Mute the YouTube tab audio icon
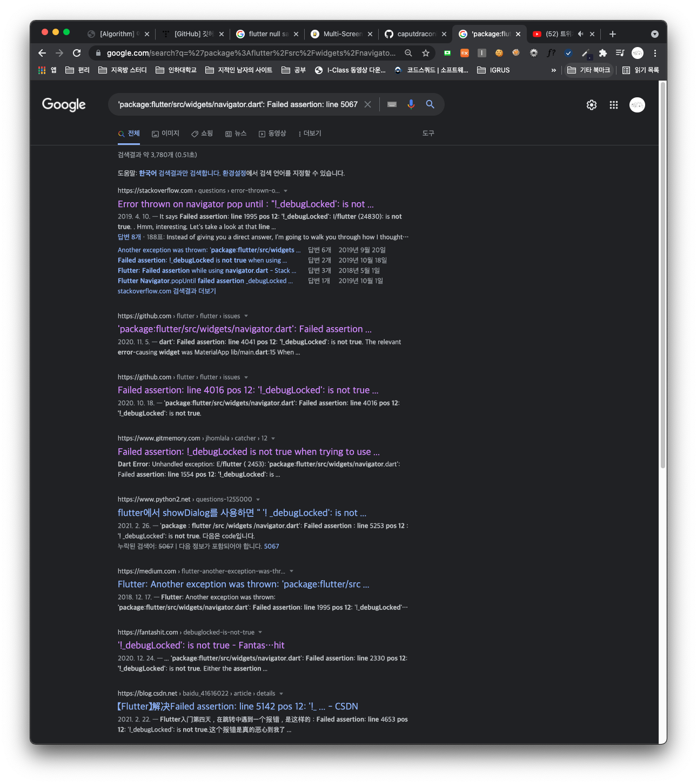 tap(580, 34)
